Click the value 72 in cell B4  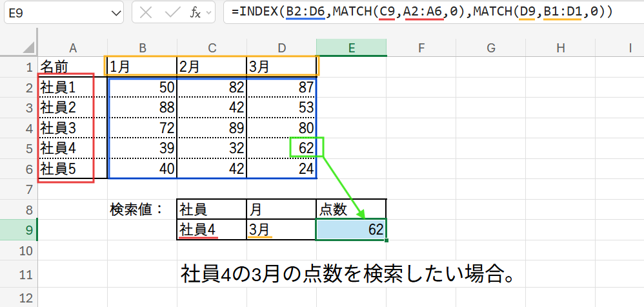(x=142, y=128)
